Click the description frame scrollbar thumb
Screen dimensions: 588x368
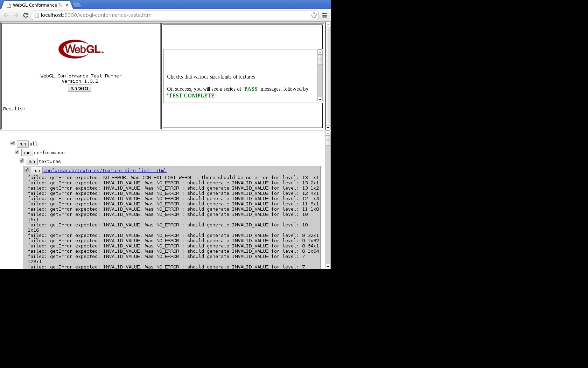(320, 60)
